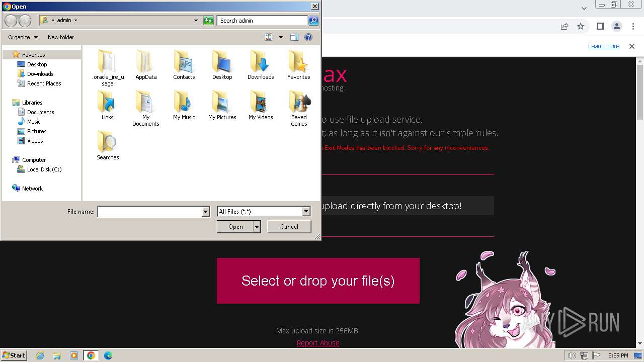Viewport: 644px width, 362px height.
Task: Open the File name combo dropdown
Action: click(x=205, y=212)
